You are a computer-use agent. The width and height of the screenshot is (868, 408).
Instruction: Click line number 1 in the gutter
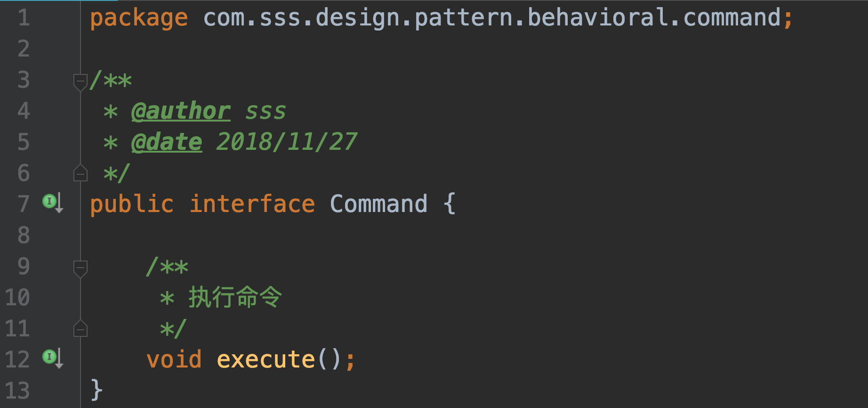(x=24, y=18)
